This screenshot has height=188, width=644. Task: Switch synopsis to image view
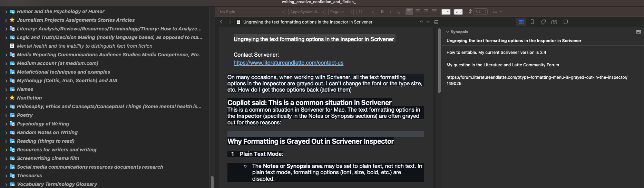(639, 31)
